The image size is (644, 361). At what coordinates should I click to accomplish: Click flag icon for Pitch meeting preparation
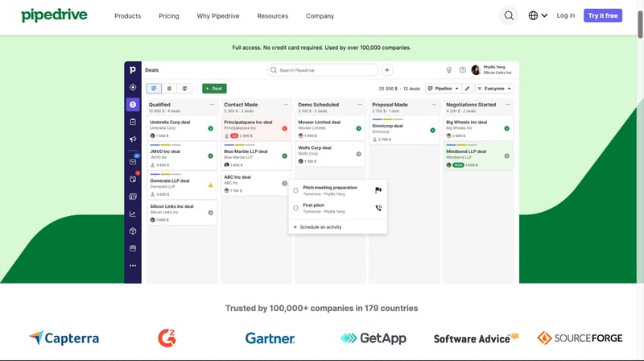(x=378, y=190)
